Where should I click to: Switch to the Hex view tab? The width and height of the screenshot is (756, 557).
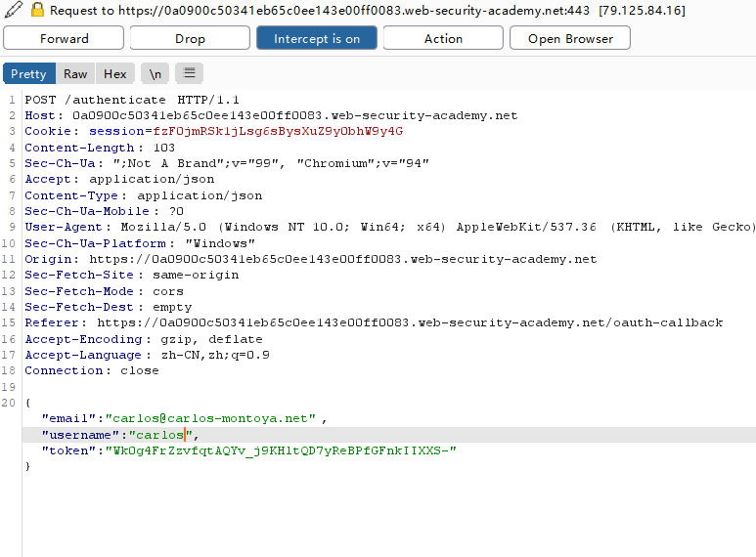[x=114, y=73]
